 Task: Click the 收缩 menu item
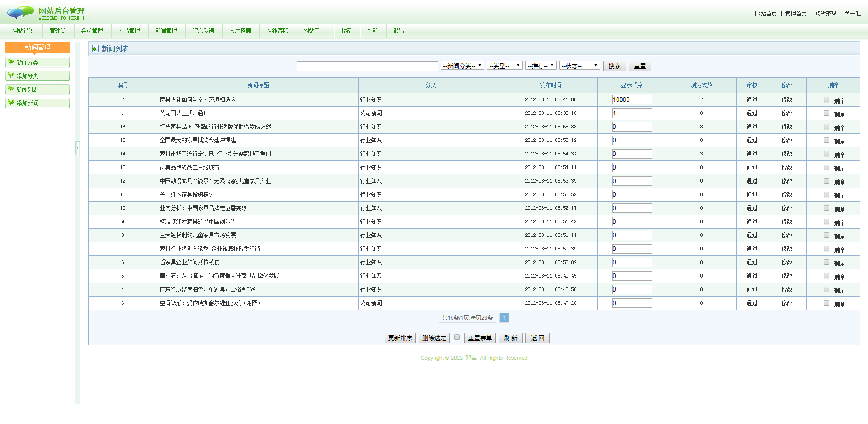[346, 31]
